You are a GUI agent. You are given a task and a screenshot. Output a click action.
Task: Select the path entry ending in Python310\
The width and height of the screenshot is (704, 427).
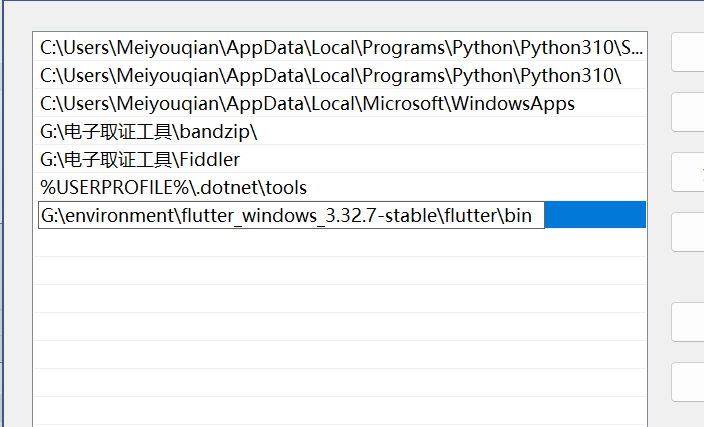tap(330, 75)
